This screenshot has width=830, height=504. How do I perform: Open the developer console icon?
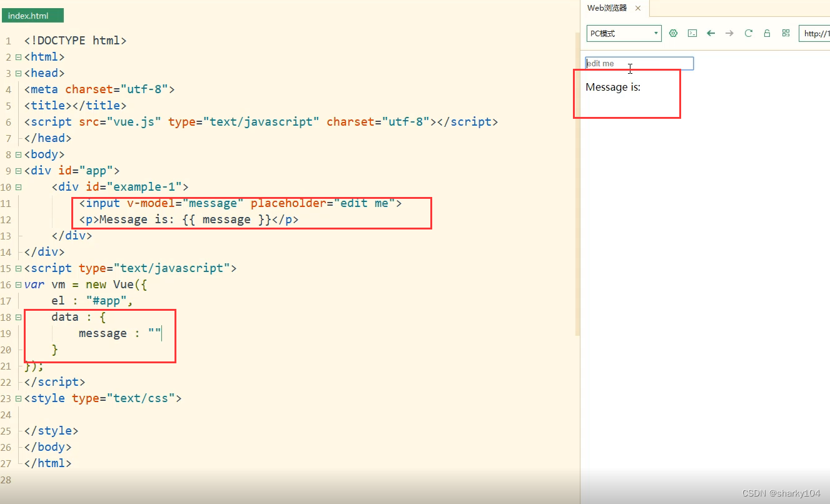(x=692, y=33)
